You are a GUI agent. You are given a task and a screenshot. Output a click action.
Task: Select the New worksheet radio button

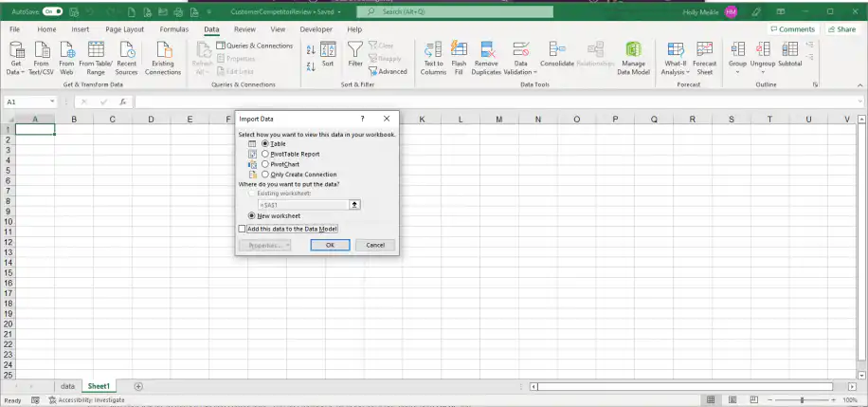[x=252, y=215]
